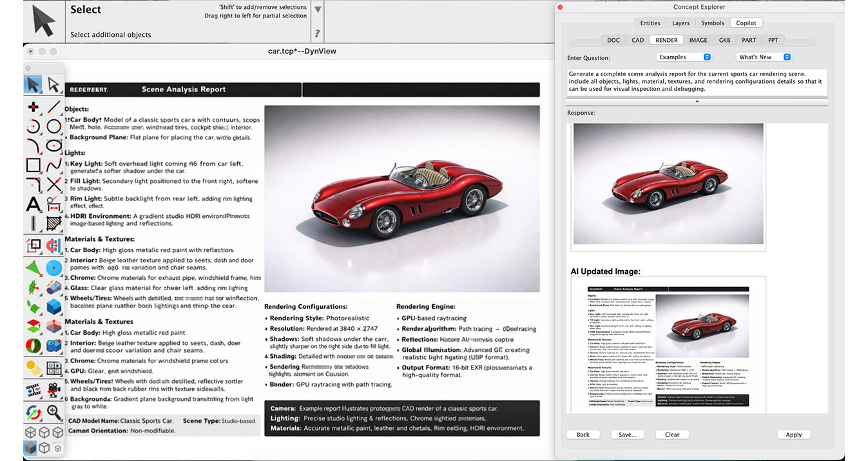Click inside the Enter Question text box
Viewport: 868px width, 461px height.
[x=697, y=83]
